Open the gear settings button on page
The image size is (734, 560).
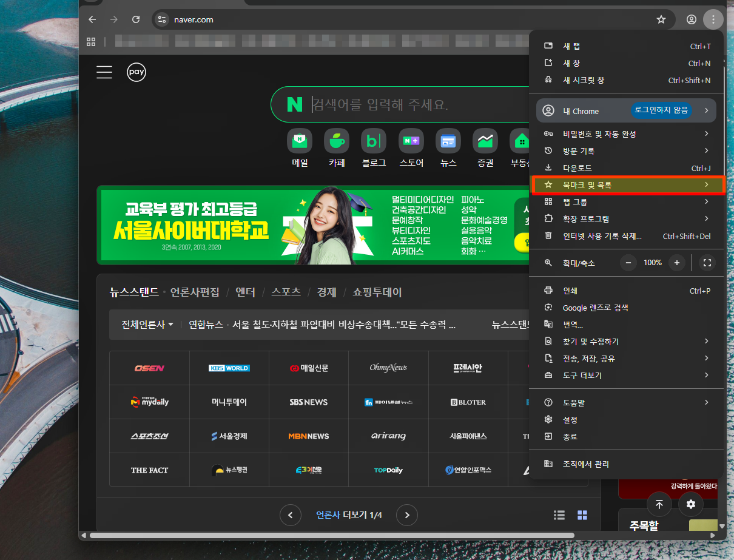[690, 504]
